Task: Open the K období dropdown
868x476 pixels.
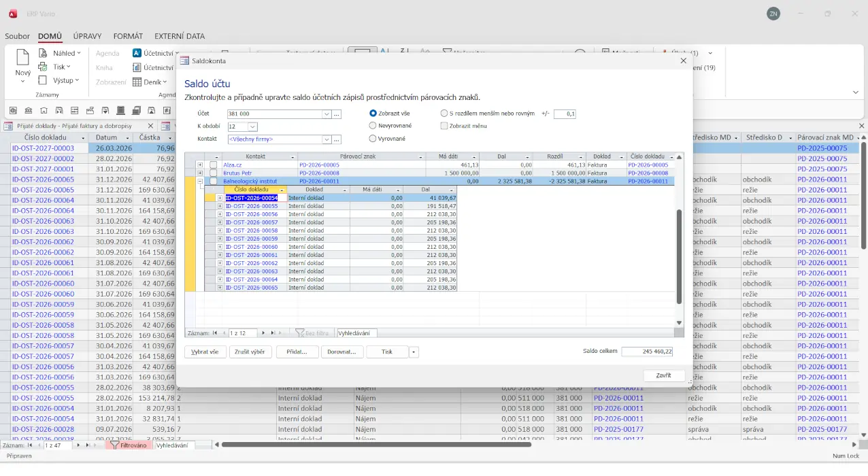Action: 253,126
